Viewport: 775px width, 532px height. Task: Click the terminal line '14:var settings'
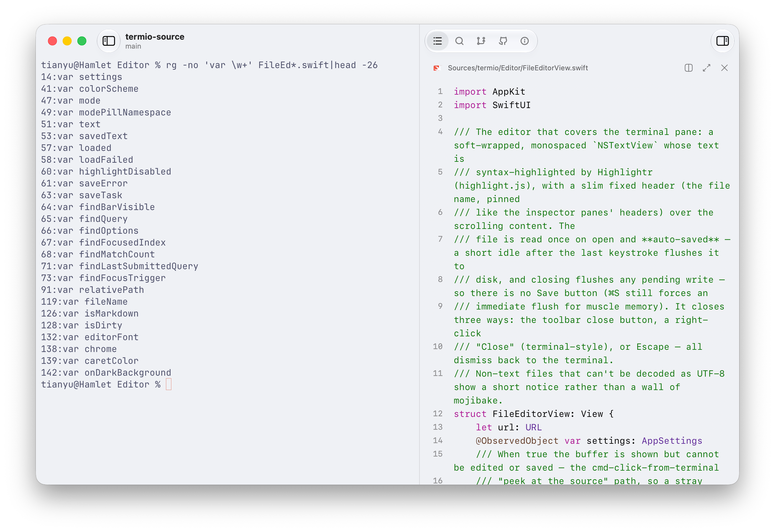click(82, 77)
